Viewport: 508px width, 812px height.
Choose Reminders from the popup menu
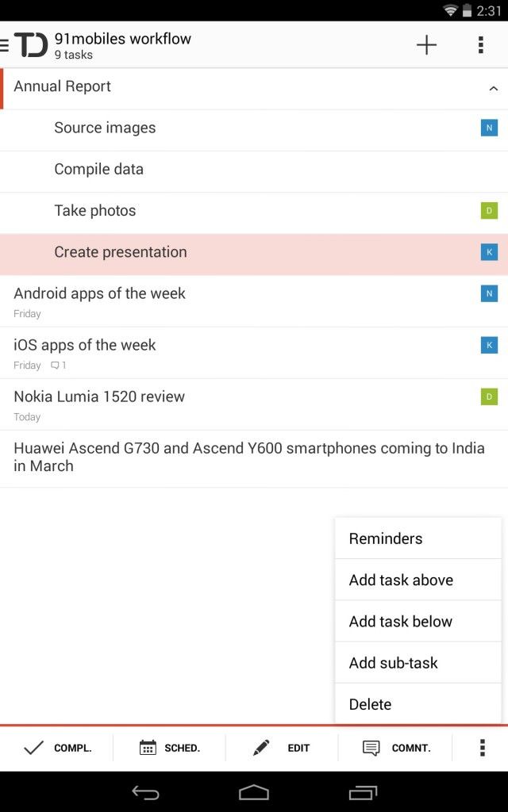418,538
